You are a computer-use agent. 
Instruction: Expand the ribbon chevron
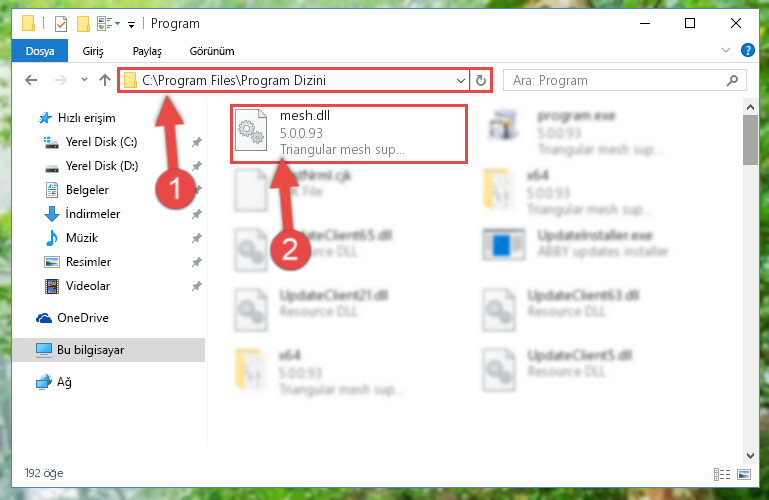[726, 50]
